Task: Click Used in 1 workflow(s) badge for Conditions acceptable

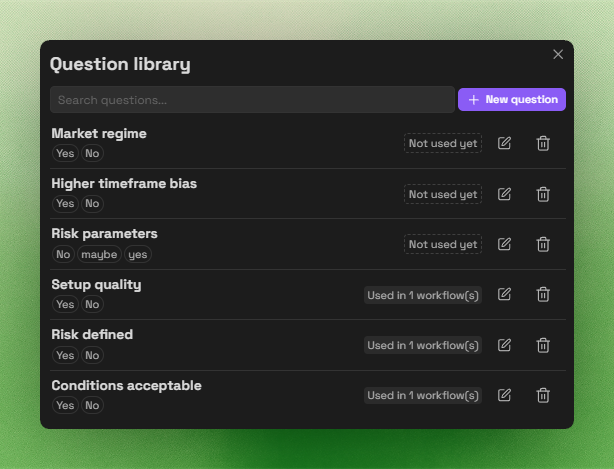Action: (x=423, y=395)
